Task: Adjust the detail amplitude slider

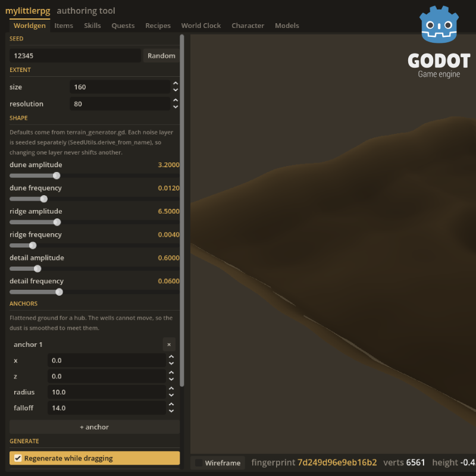Action: tap(95, 269)
